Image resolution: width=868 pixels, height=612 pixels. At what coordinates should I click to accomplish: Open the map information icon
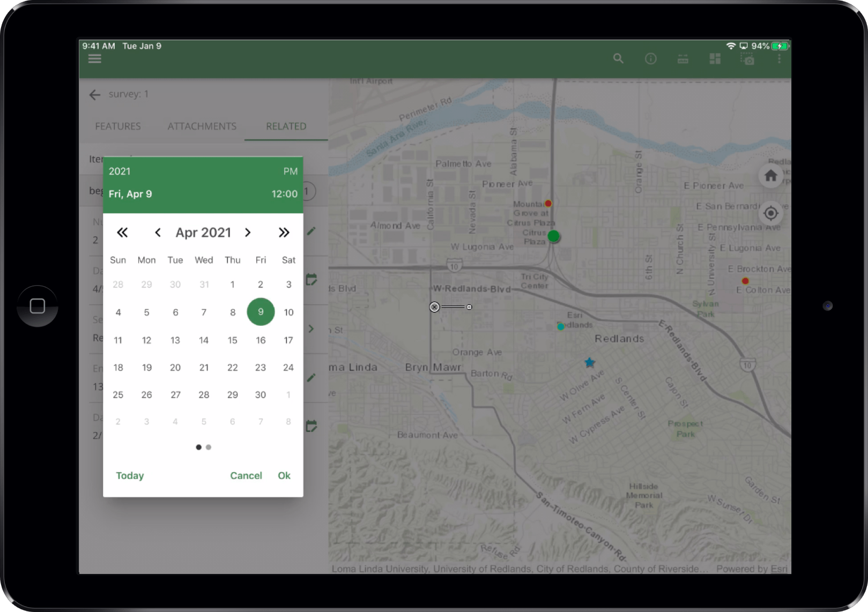pos(650,58)
